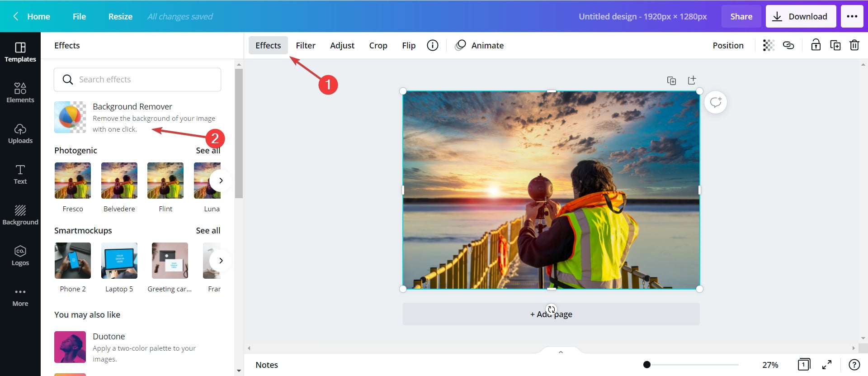Open the File menu
The height and width of the screenshot is (376, 868).
click(79, 16)
